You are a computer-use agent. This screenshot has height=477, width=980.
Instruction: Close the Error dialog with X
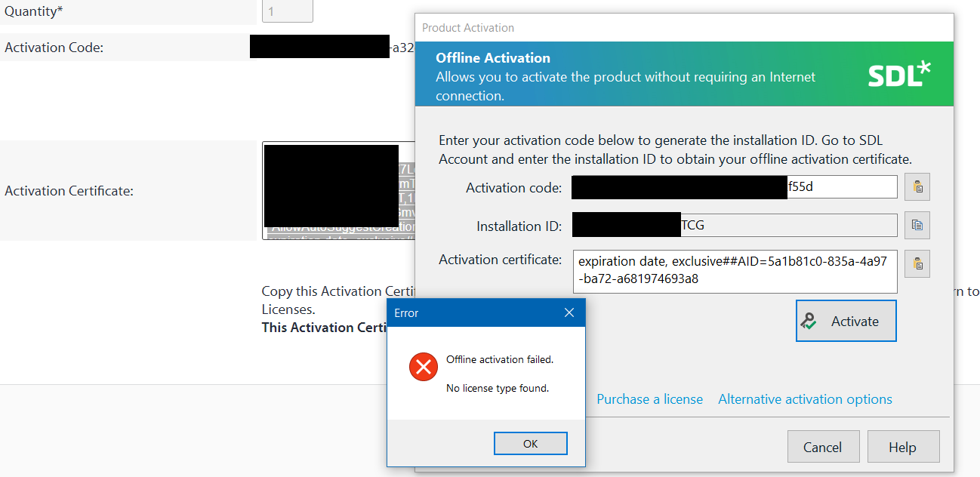coord(569,312)
